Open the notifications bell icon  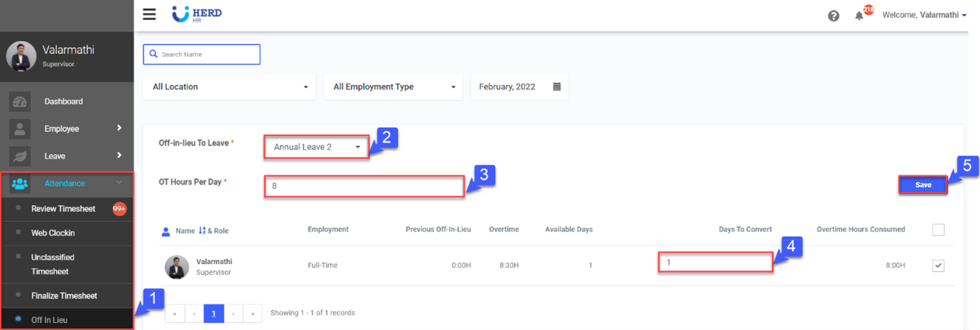click(x=859, y=16)
